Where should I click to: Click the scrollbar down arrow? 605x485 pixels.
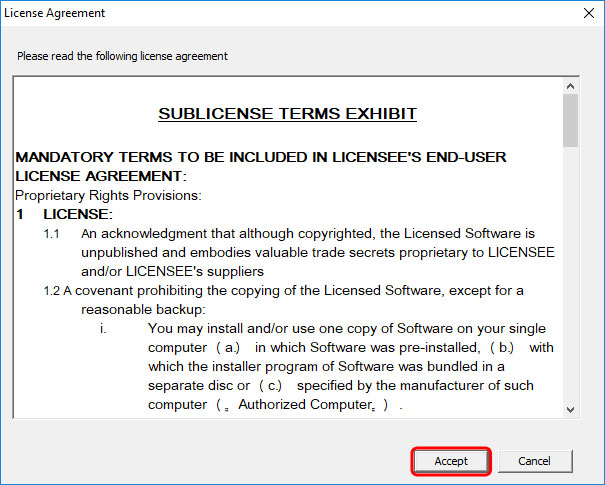(x=570, y=408)
